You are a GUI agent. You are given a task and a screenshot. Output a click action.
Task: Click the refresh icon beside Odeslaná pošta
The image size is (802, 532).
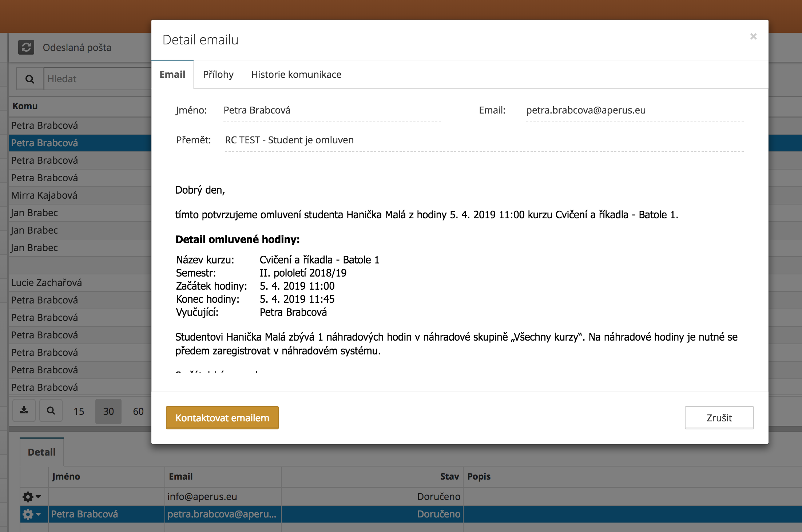click(26, 47)
